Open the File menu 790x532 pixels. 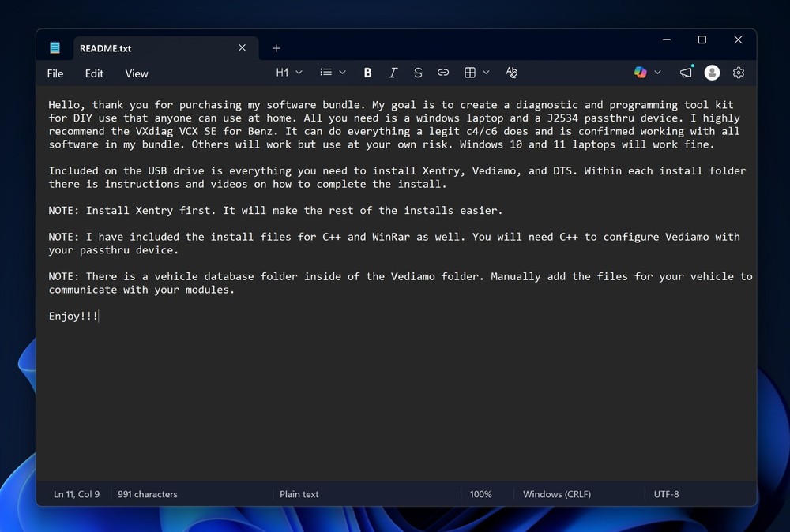tap(55, 73)
